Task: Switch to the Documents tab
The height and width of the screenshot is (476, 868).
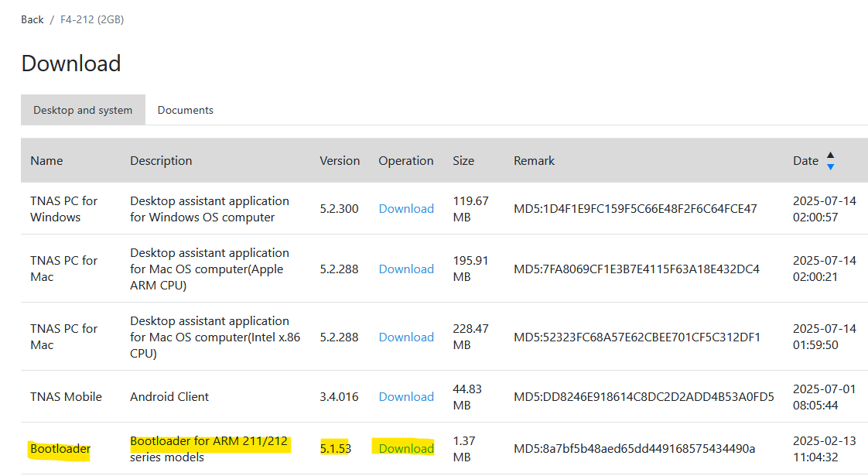Action: [x=186, y=110]
